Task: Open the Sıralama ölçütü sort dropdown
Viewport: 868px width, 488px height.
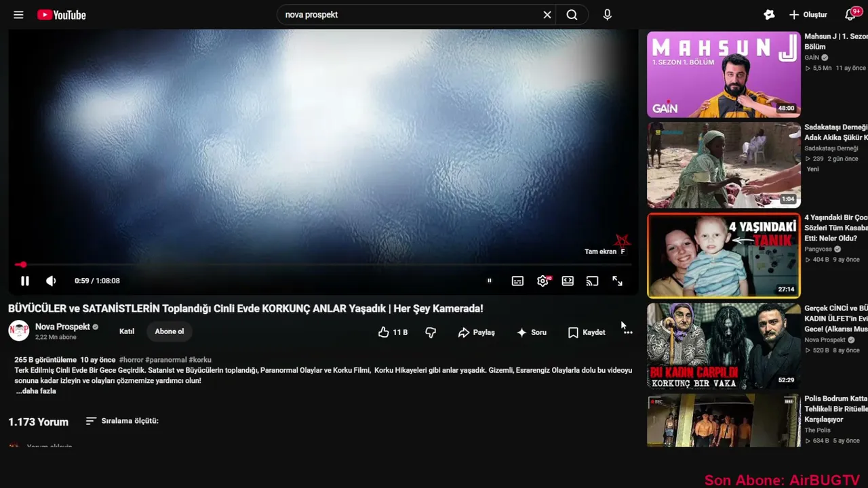Action: 122,421
